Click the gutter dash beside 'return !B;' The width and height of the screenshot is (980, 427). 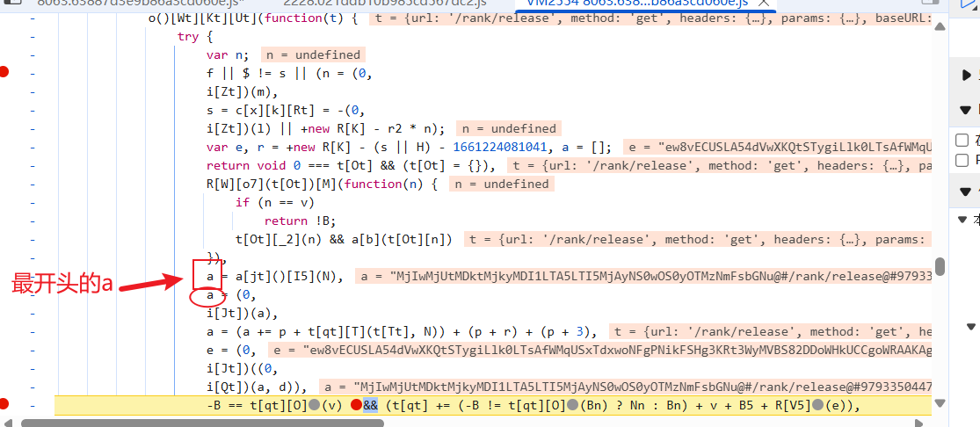tap(33, 221)
